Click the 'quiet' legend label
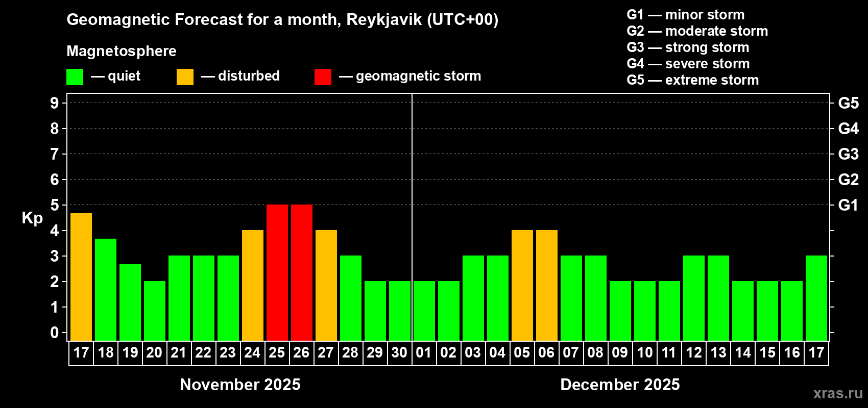Screen dimensions: 868x408 [124, 76]
